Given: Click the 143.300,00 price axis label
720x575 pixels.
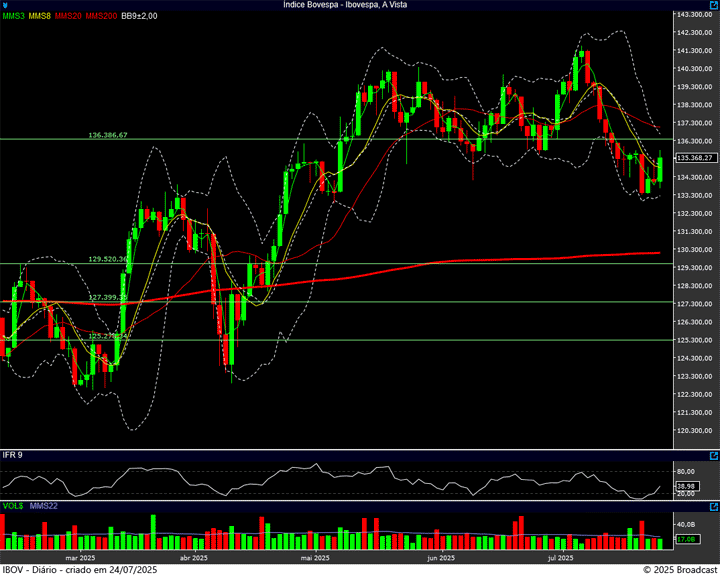Looking at the screenshot, I should pos(695,15).
